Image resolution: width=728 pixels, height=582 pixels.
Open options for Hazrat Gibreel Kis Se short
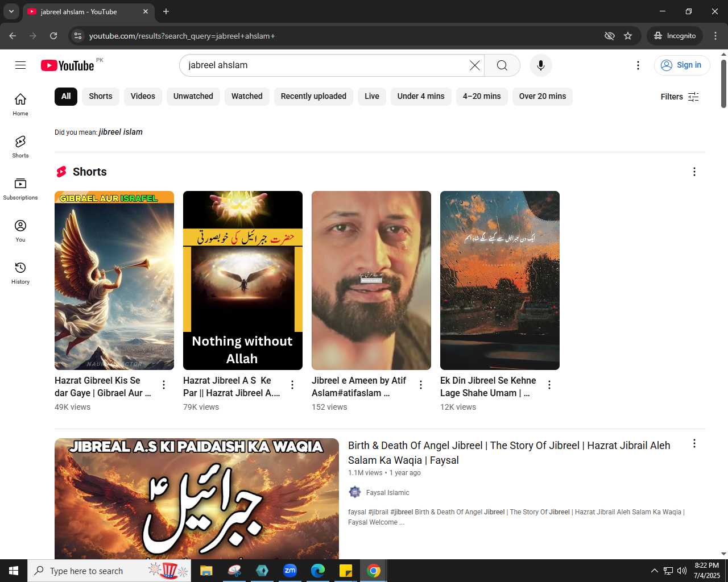[164, 385]
